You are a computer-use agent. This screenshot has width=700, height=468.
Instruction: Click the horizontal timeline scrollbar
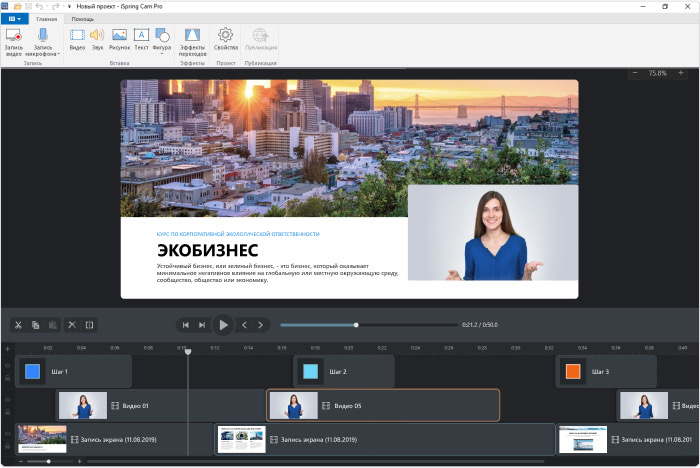[x=316, y=461]
